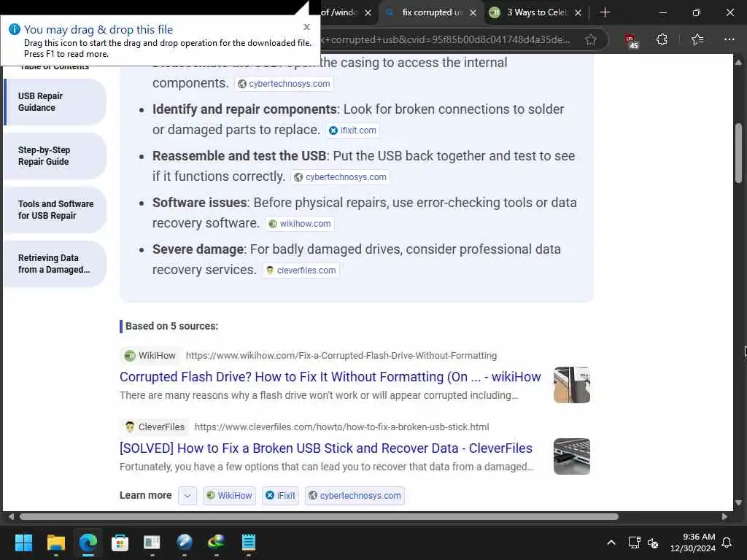Open '[SOLVED] How to Fix a Broken USB Stick' result
This screenshot has height=560, width=747.
point(326,448)
